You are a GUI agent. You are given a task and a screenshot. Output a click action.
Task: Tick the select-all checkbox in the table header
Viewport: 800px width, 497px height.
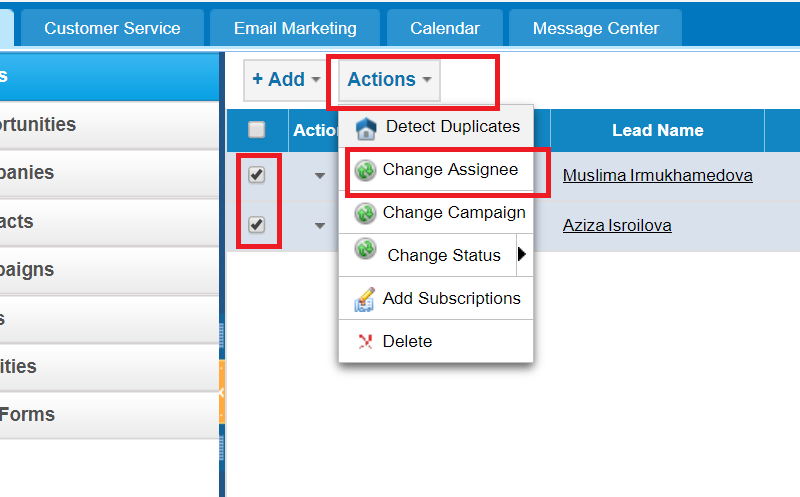click(x=257, y=130)
